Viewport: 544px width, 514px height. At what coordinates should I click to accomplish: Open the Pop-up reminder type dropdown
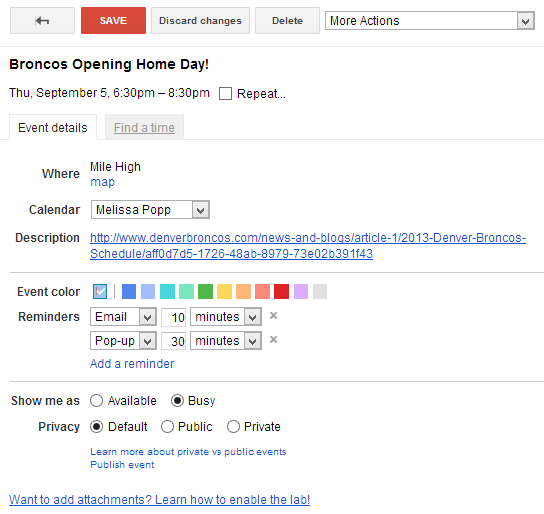point(123,341)
